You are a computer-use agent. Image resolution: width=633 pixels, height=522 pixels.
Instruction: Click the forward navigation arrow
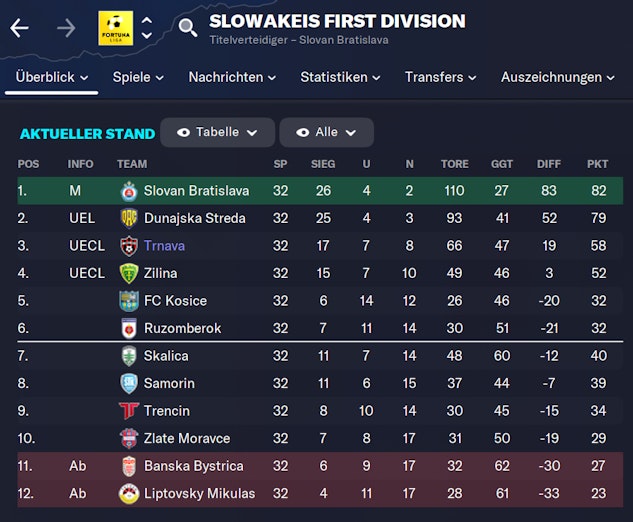coord(66,28)
